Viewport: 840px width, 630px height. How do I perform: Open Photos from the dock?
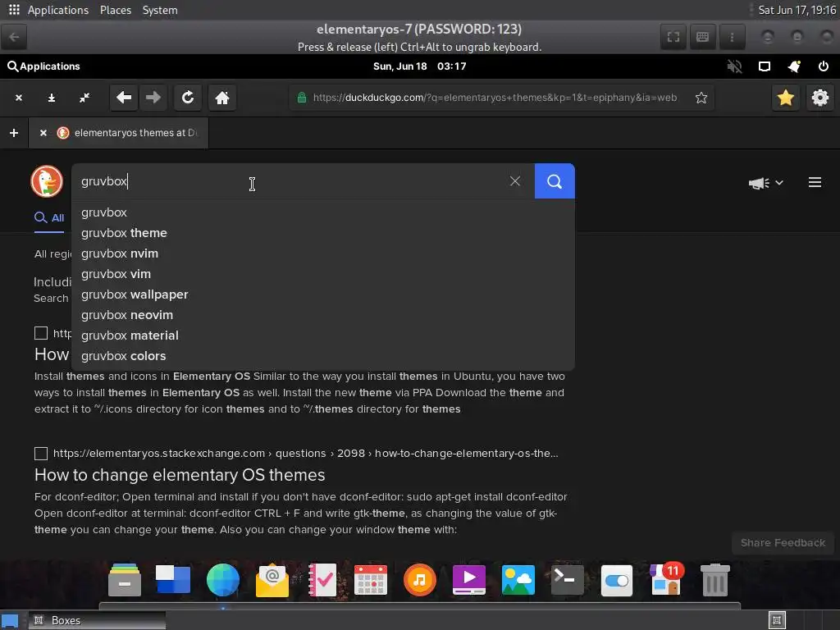tap(518, 580)
